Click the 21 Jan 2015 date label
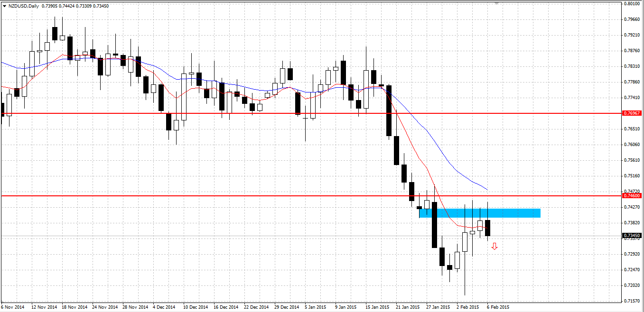 [x=408, y=307]
